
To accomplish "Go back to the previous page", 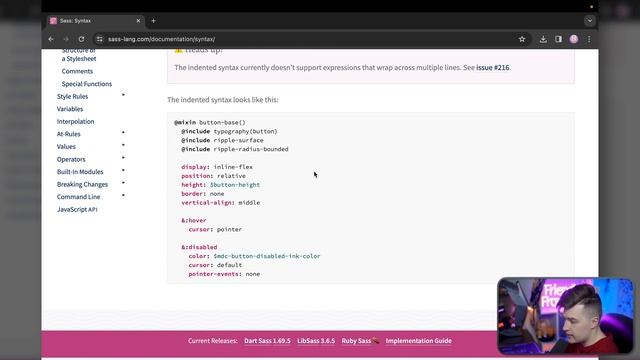I will (51, 39).
